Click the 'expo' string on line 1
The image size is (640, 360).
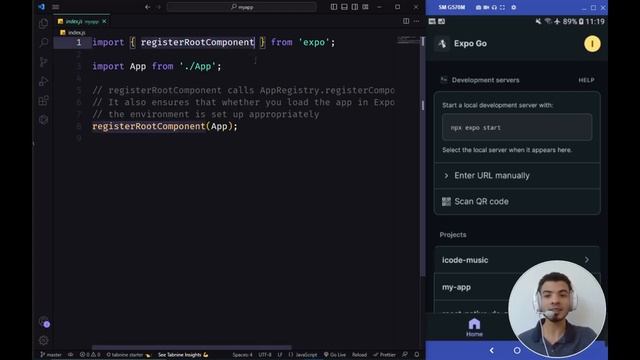coord(314,42)
